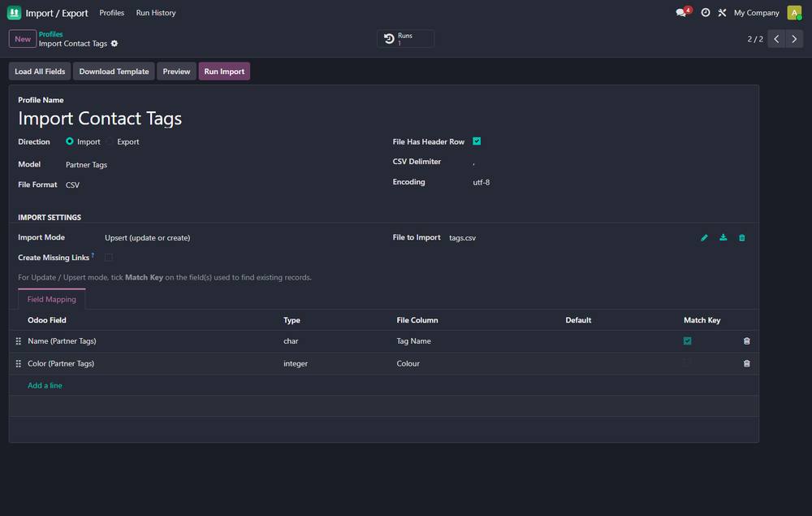Open the debug tools wrench icon

pos(722,12)
